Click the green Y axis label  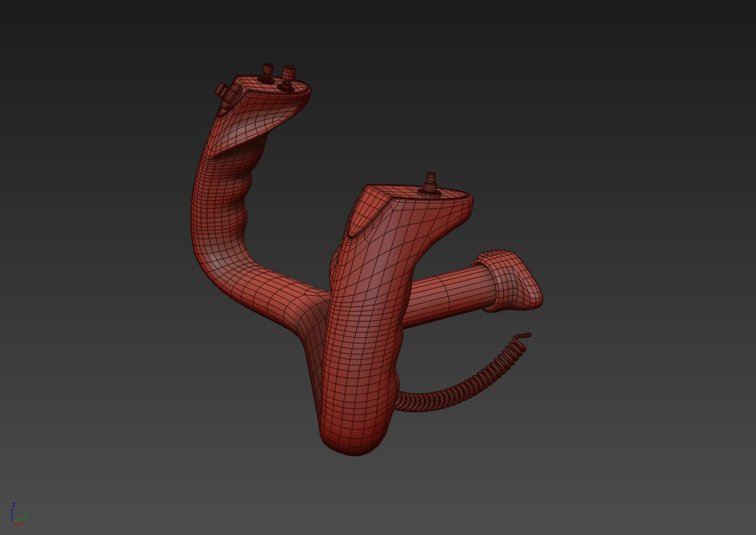point(27,515)
